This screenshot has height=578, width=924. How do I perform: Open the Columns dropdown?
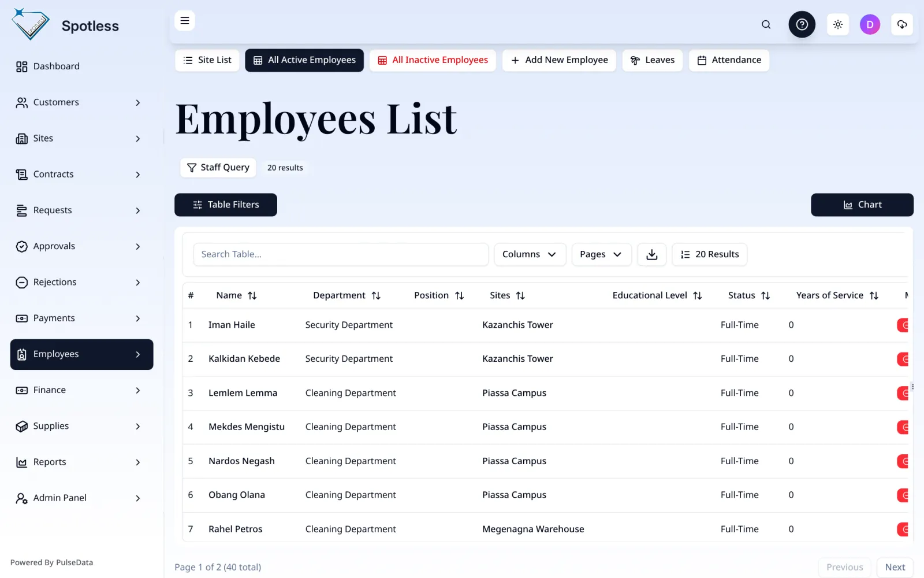(530, 254)
